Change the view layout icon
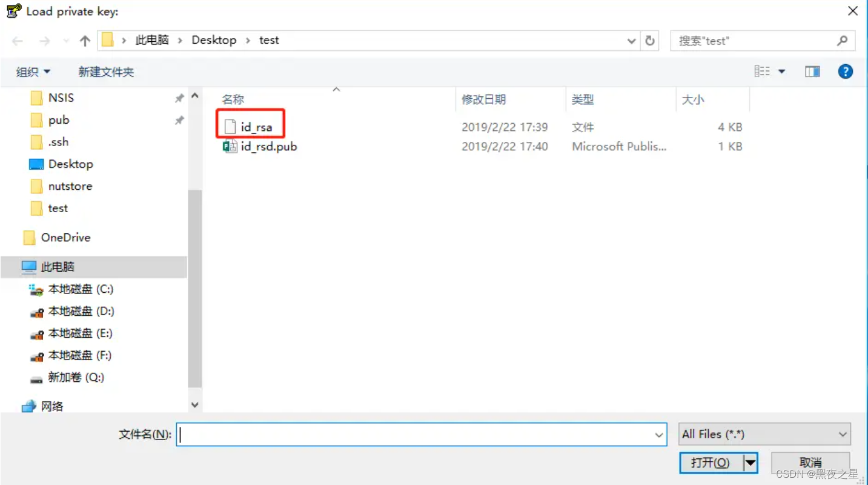The width and height of the screenshot is (868, 485). [x=762, y=72]
